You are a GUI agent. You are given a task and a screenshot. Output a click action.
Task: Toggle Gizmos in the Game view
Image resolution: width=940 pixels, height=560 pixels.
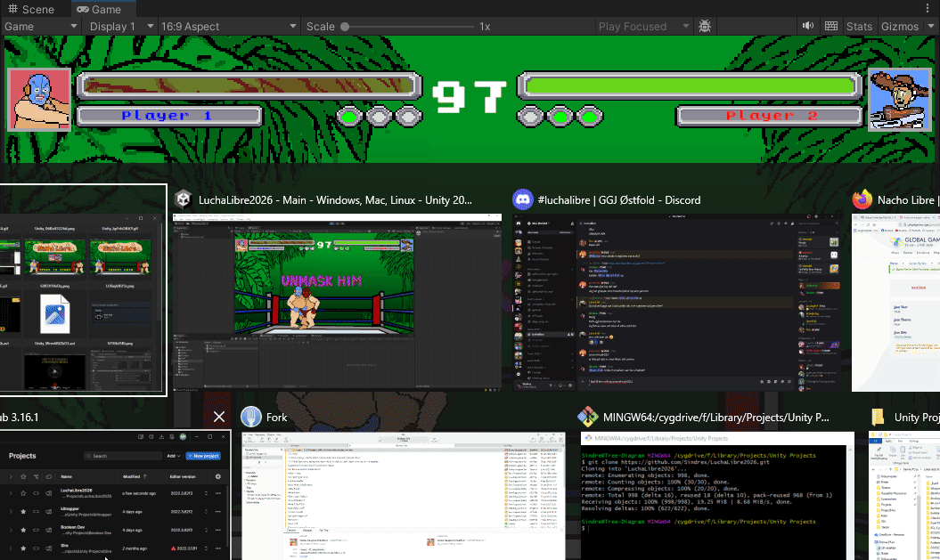[899, 27]
